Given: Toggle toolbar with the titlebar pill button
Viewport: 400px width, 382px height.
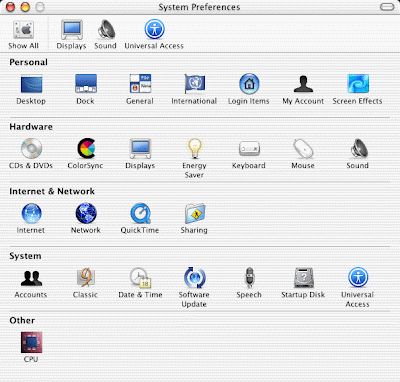Looking at the screenshot, I should click(x=387, y=7).
